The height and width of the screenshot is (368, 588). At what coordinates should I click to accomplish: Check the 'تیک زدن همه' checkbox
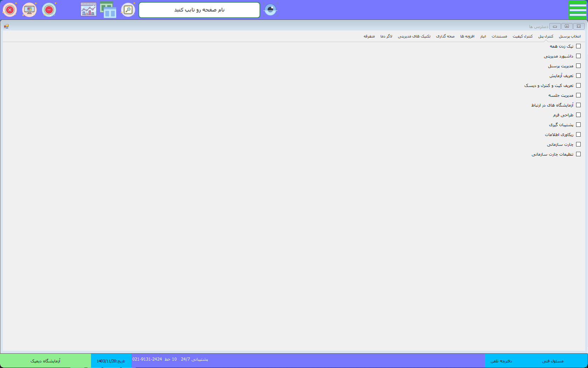click(x=578, y=46)
